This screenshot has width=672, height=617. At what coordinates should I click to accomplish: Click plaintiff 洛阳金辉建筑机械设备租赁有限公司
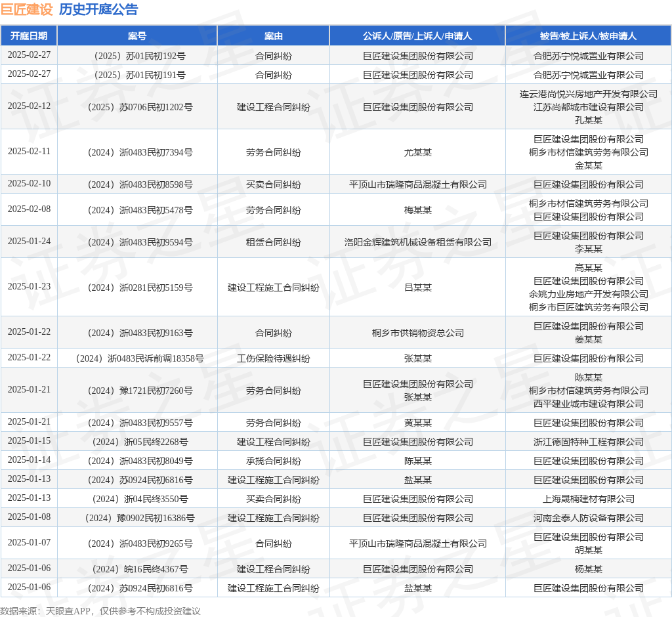pyautogui.click(x=418, y=243)
